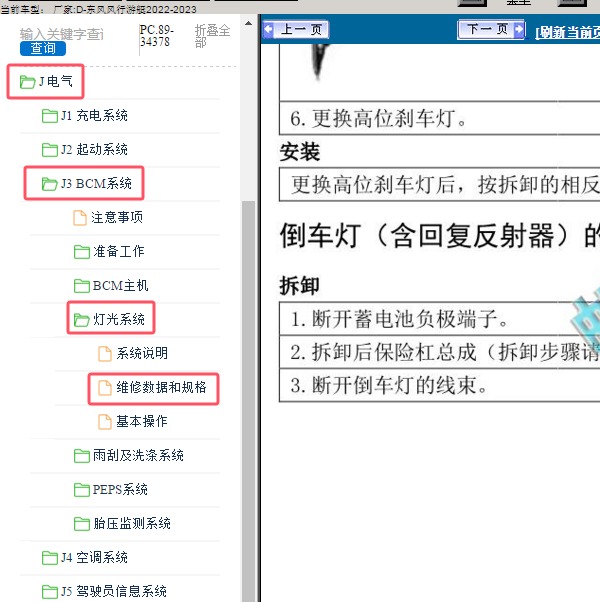Open the 雨刮及洗涤系统 folder icon
Viewport: 600px width, 602px height.
(x=82, y=455)
